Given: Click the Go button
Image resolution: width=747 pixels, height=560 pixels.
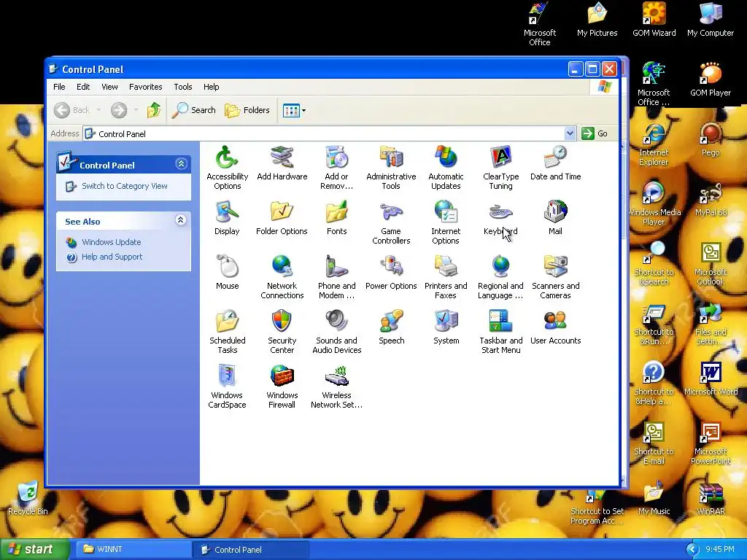Looking at the screenshot, I should (x=595, y=133).
